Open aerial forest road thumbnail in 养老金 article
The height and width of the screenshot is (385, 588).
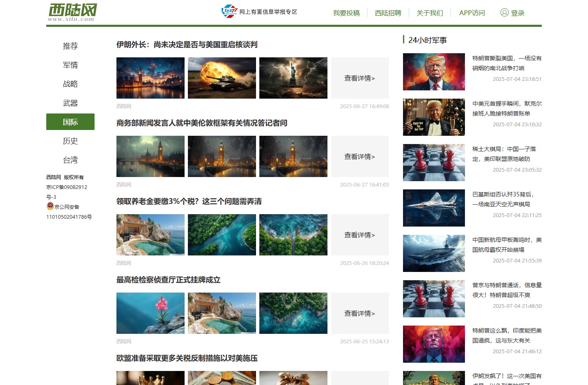[293, 235]
